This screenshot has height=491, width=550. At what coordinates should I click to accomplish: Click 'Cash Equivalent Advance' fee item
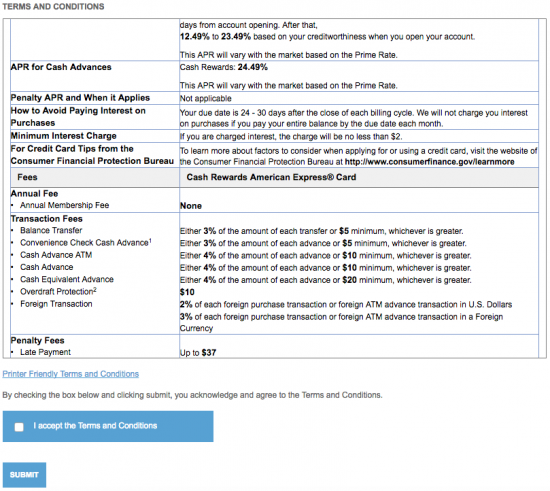click(x=67, y=280)
